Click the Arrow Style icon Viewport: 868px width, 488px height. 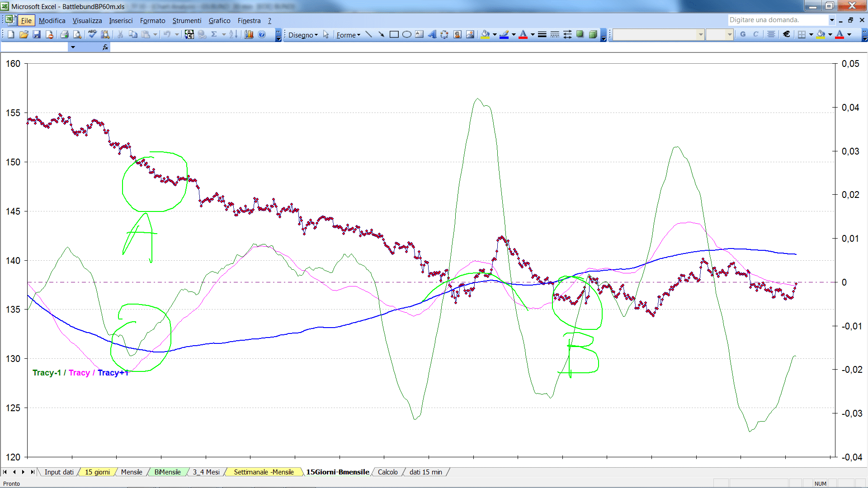(567, 34)
